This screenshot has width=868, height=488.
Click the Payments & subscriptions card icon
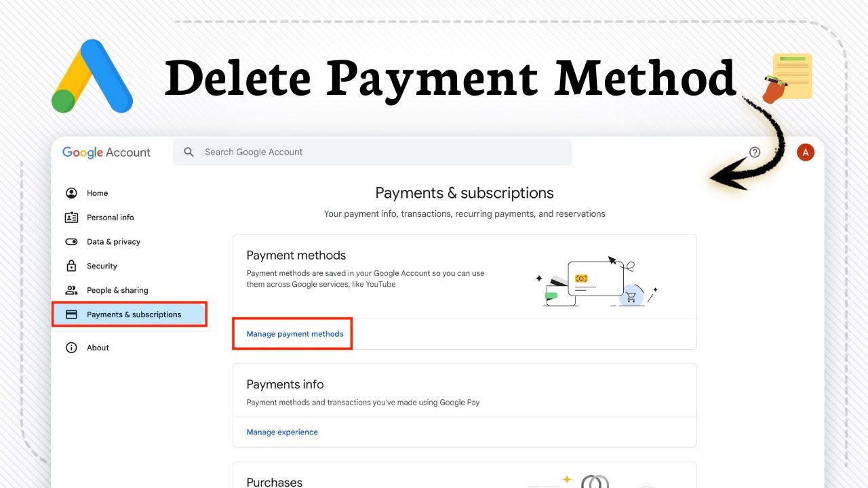click(x=71, y=314)
